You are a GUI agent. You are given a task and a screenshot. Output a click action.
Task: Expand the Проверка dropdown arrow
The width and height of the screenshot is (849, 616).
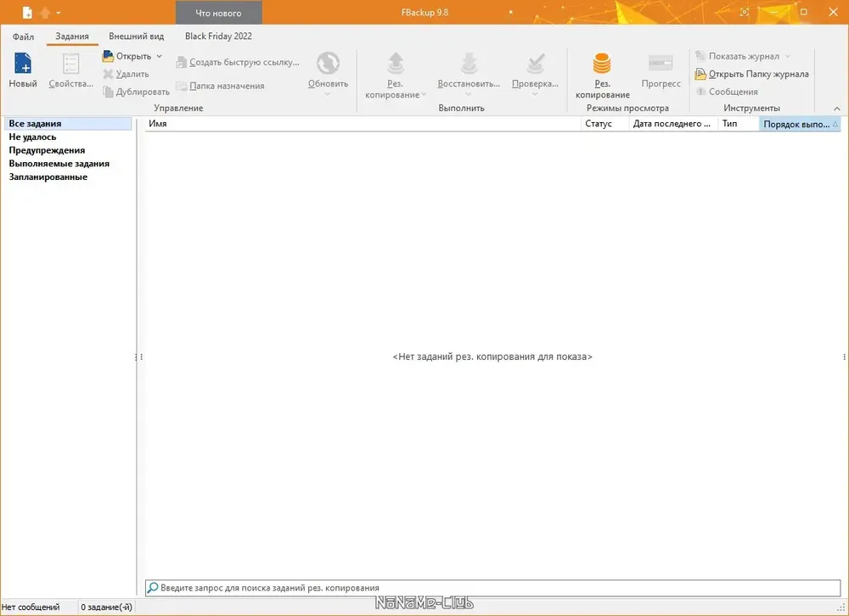click(x=534, y=94)
